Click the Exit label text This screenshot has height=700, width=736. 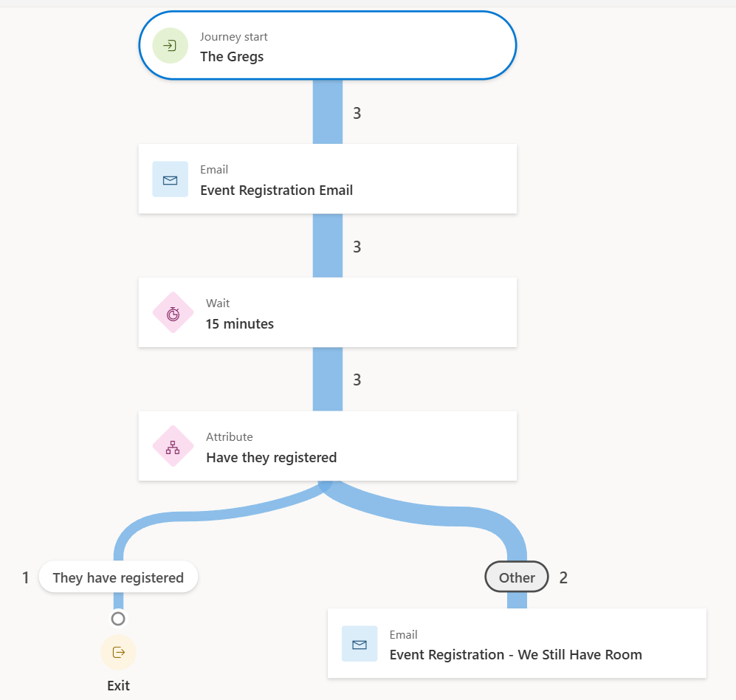tap(118, 686)
